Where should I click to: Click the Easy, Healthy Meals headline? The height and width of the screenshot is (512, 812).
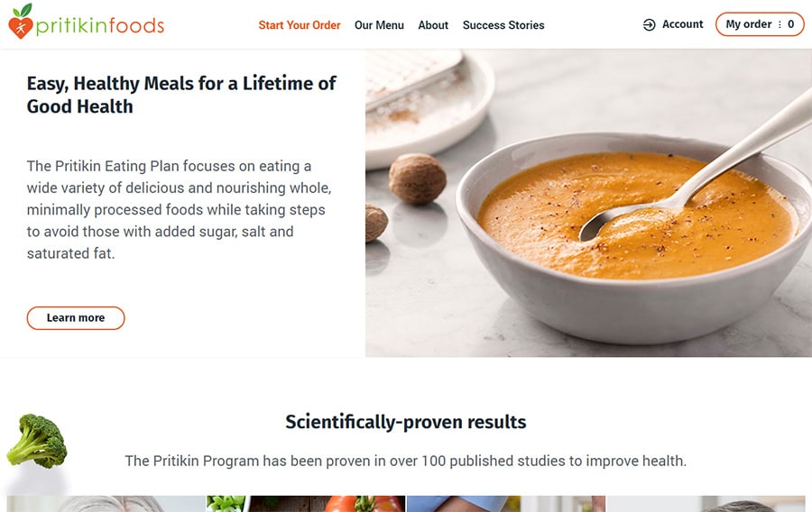click(181, 95)
